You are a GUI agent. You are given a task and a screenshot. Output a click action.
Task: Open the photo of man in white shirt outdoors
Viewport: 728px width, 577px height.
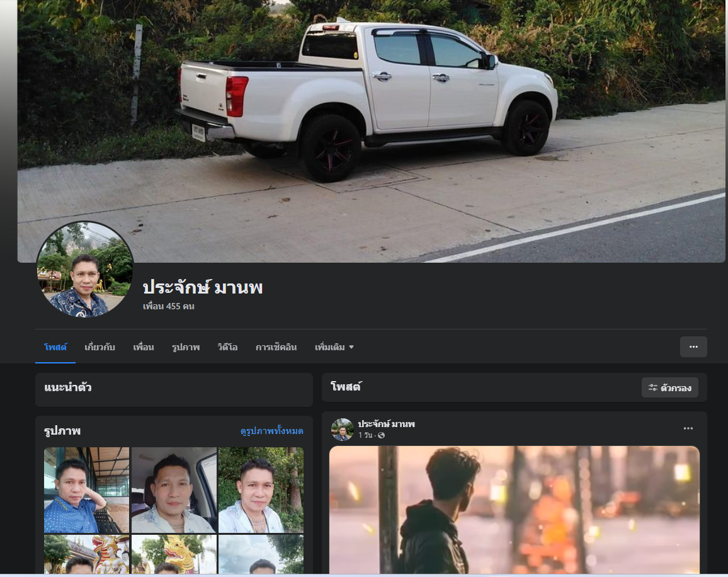261,489
